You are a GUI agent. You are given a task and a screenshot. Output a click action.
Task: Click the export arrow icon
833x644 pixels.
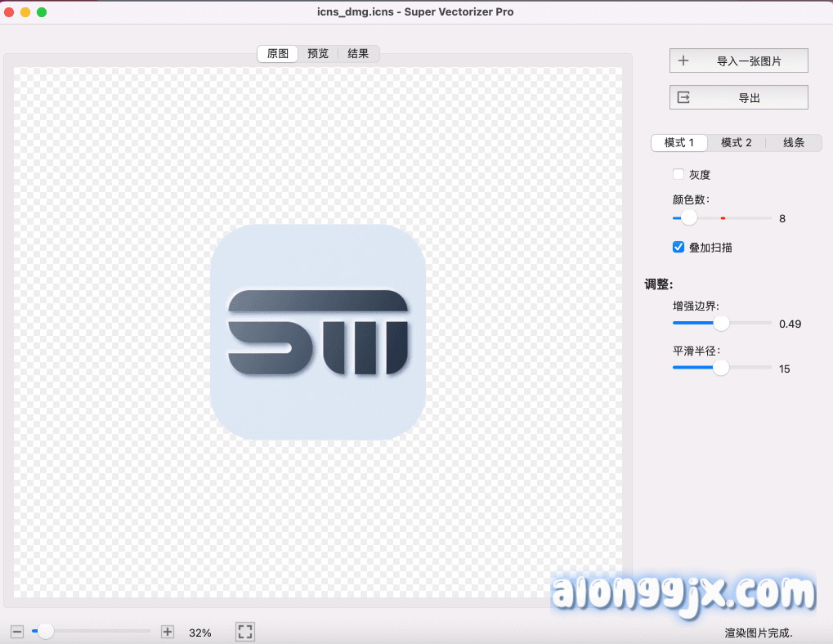tap(683, 97)
